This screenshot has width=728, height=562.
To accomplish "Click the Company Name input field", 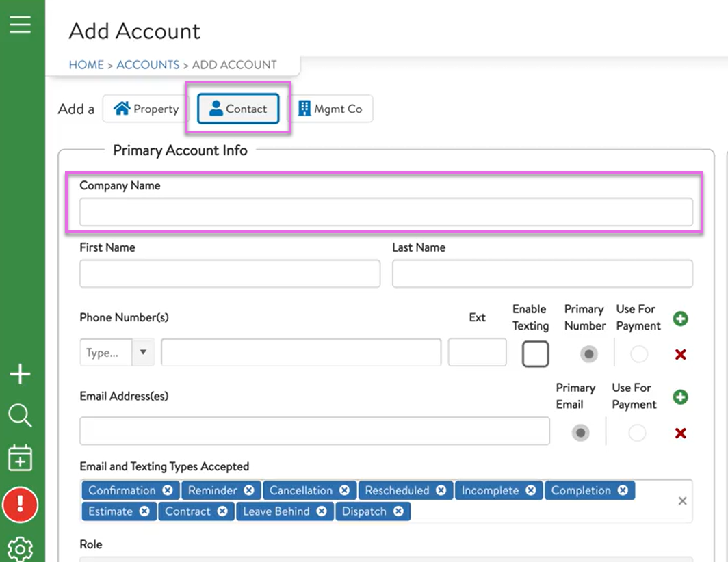I will [x=386, y=212].
